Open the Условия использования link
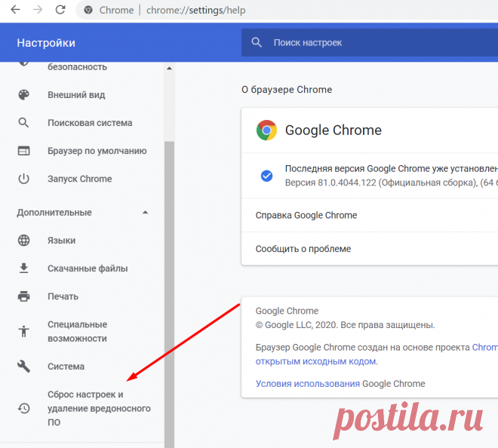 308,384
